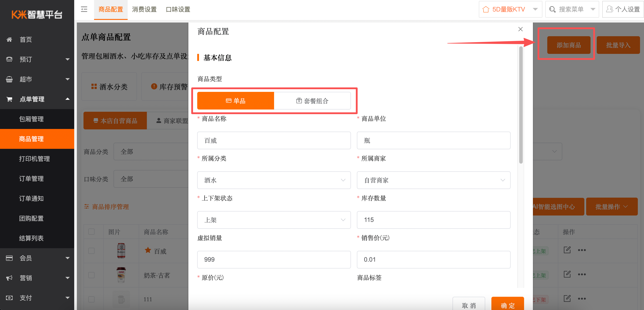Tick the checkbox for the 奶茶-古茗 row
The image size is (644, 310).
point(91,275)
